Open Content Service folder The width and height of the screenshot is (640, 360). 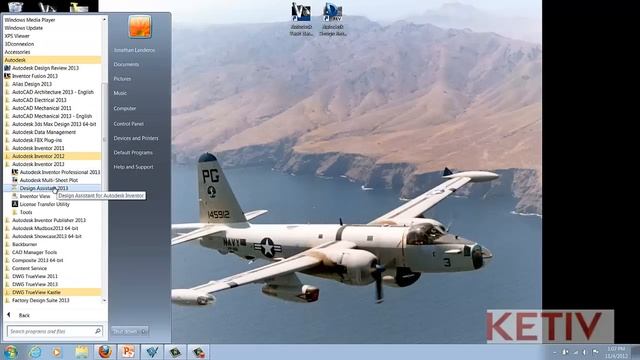[x=29, y=268]
